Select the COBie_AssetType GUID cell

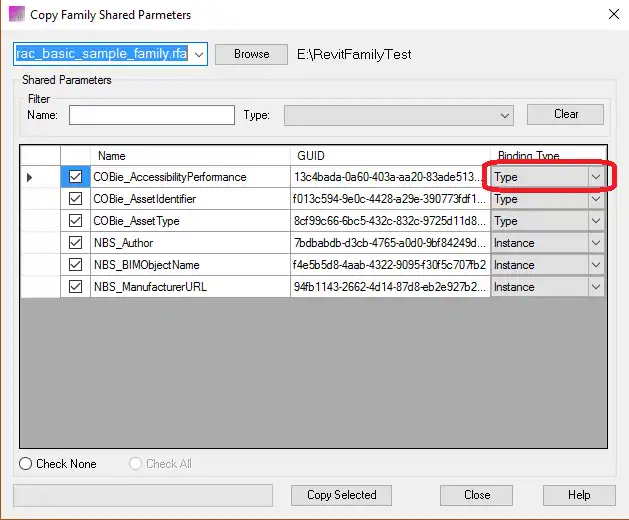click(390, 221)
